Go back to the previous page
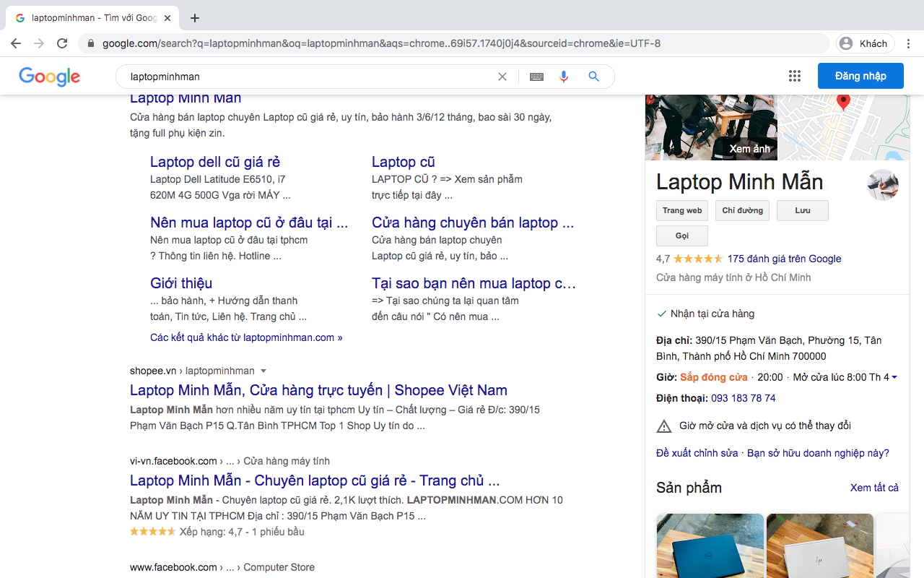 coord(16,43)
